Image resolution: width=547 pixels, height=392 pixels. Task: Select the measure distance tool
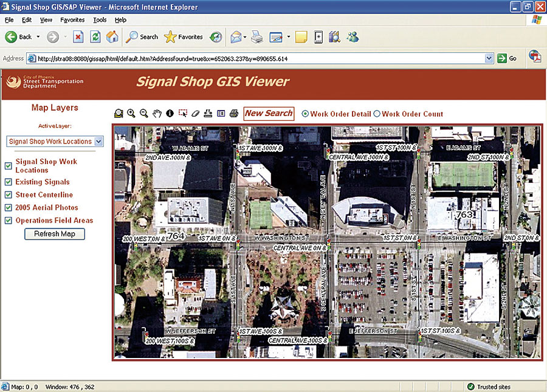pyautogui.click(x=208, y=113)
